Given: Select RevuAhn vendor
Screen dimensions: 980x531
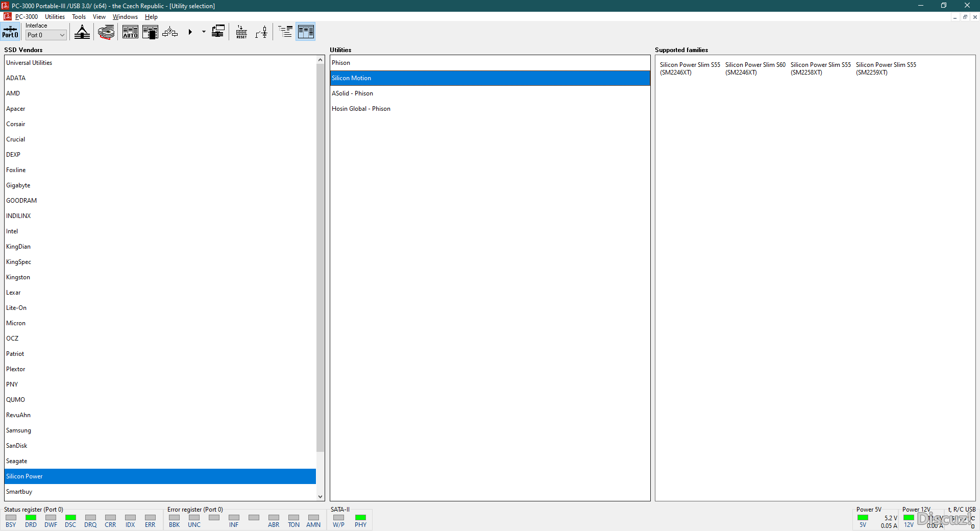Looking at the screenshot, I should click(160, 415).
